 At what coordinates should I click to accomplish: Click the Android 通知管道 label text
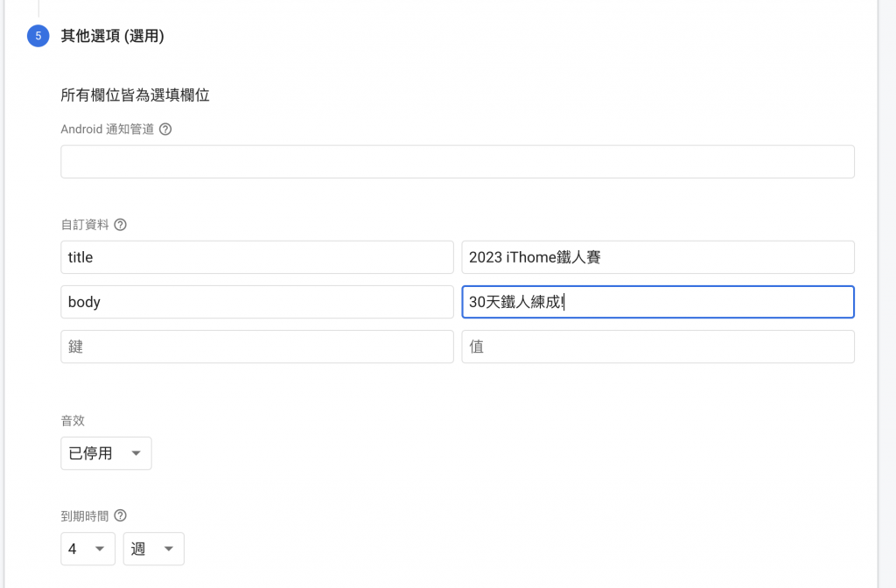pos(108,129)
